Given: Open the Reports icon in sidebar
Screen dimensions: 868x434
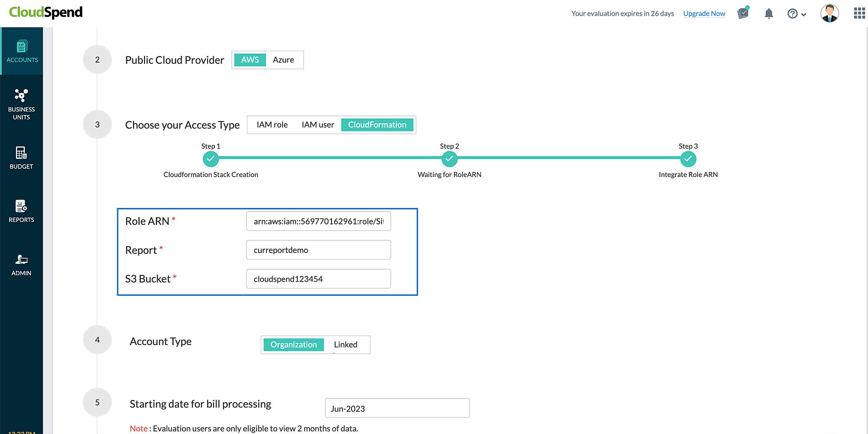Looking at the screenshot, I should coord(21,206).
